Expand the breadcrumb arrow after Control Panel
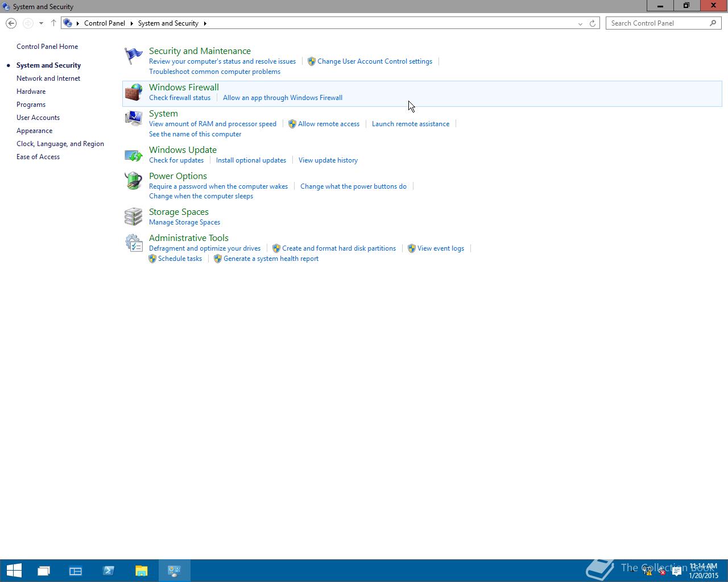Screen dimensions: 728x582 131,23
